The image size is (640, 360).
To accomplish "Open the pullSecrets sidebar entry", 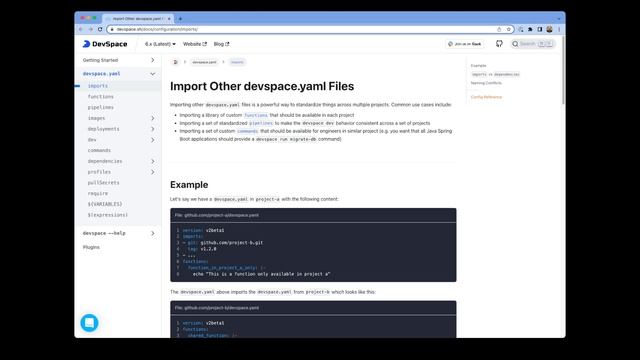I will tap(104, 183).
